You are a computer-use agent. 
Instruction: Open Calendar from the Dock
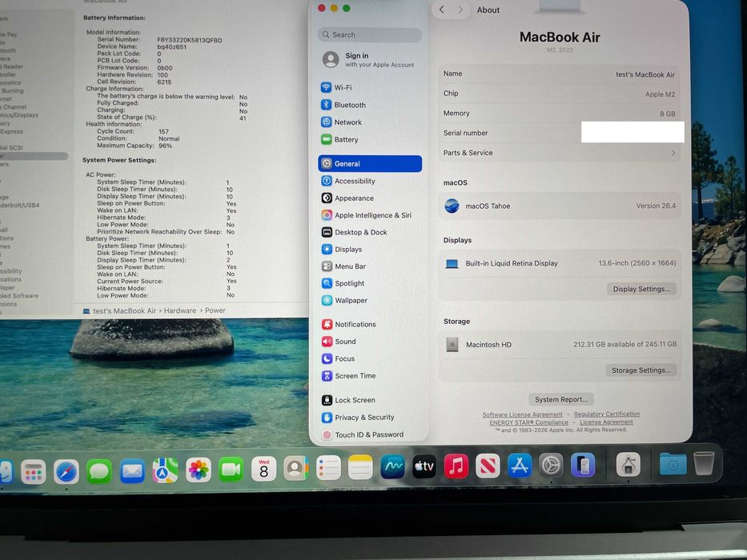point(263,469)
